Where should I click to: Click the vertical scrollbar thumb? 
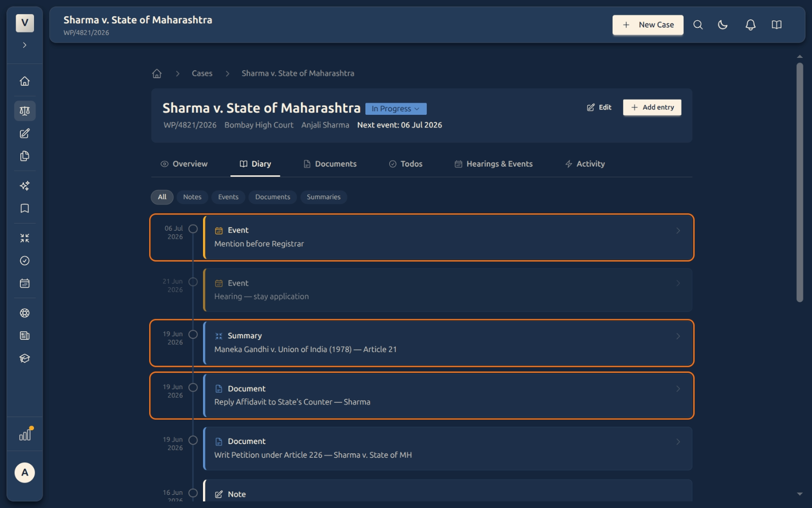[x=800, y=182]
